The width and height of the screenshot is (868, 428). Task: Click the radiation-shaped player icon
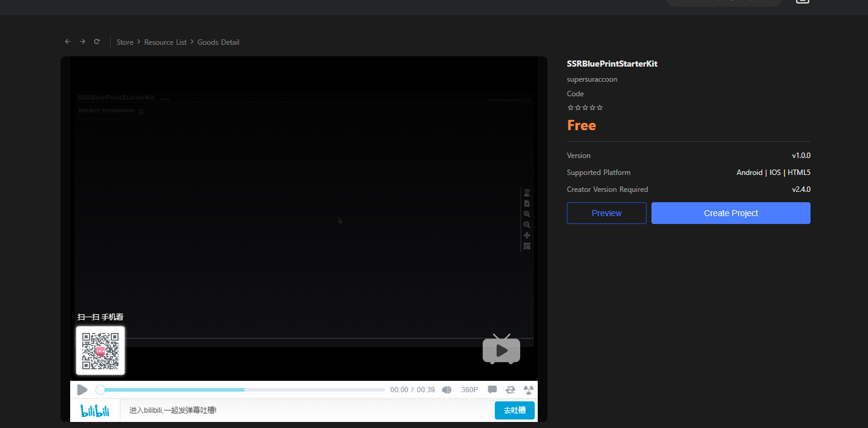(528, 390)
